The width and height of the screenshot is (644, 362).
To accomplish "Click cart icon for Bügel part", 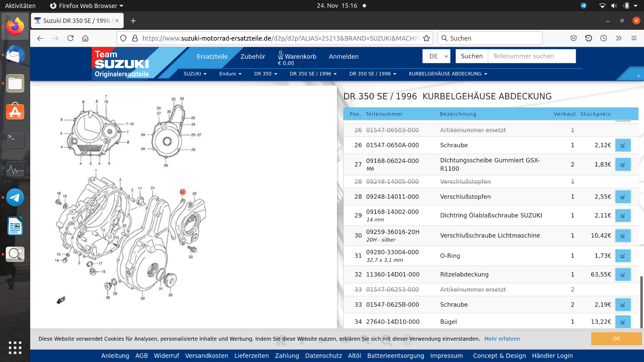I will click(x=623, y=322).
